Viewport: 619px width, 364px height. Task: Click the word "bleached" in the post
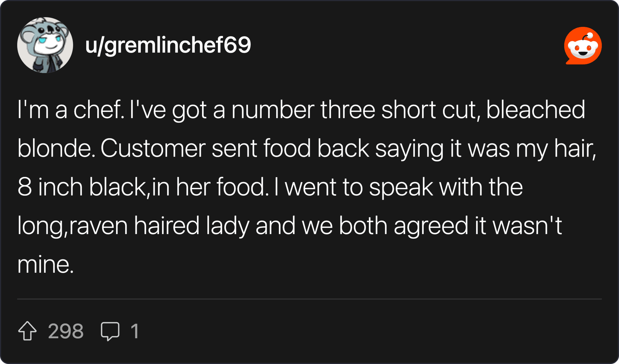pyautogui.click(x=535, y=110)
